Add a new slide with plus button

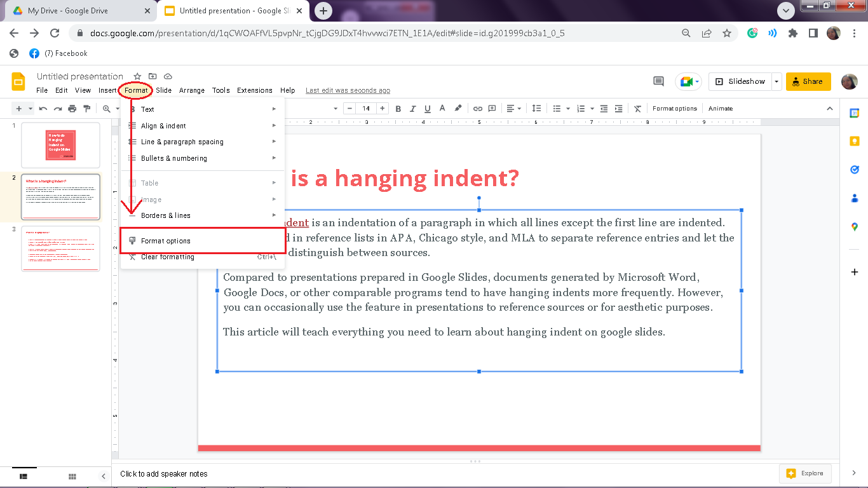coord(18,109)
